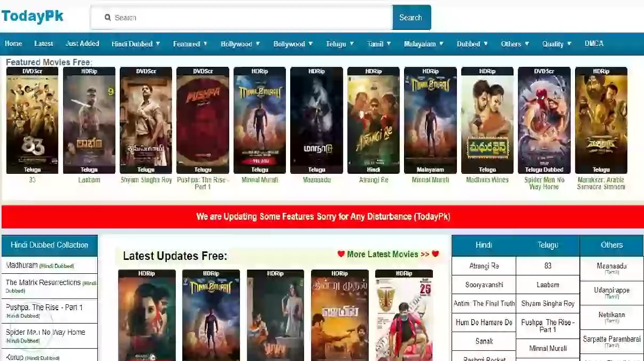
Task: Open the Laabam featured movie poster
Action: (89, 120)
